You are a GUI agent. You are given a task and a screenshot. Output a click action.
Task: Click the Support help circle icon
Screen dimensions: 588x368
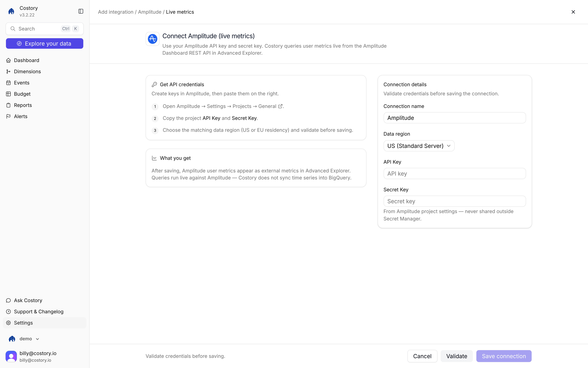coord(8,312)
